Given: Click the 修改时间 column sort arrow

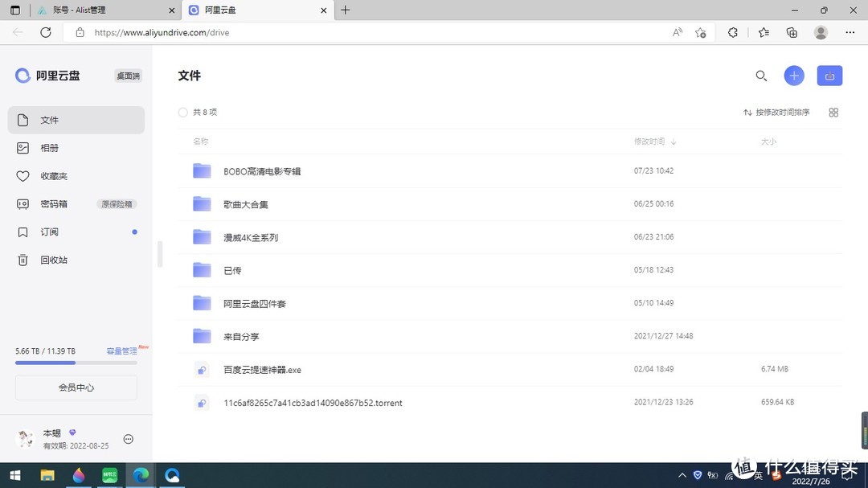Looking at the screenshot, I should pyautogui.click(x=673, y=141).
